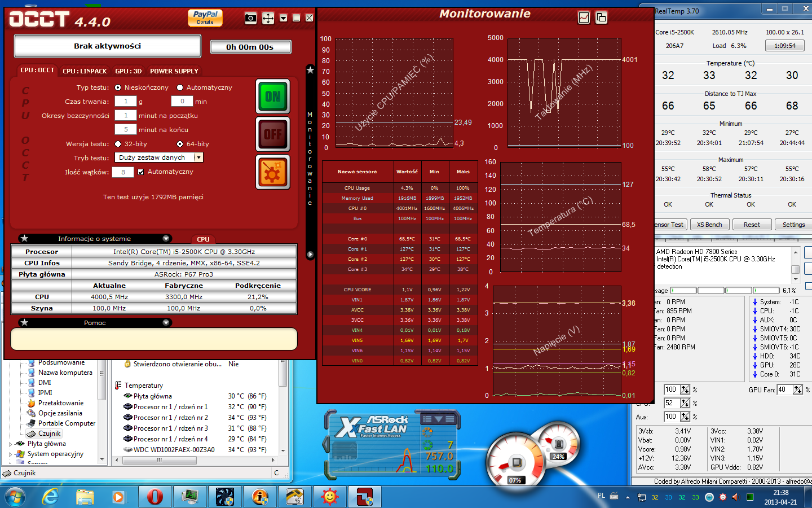Click the OCCT screenshot camera icon

pos(251,18)
